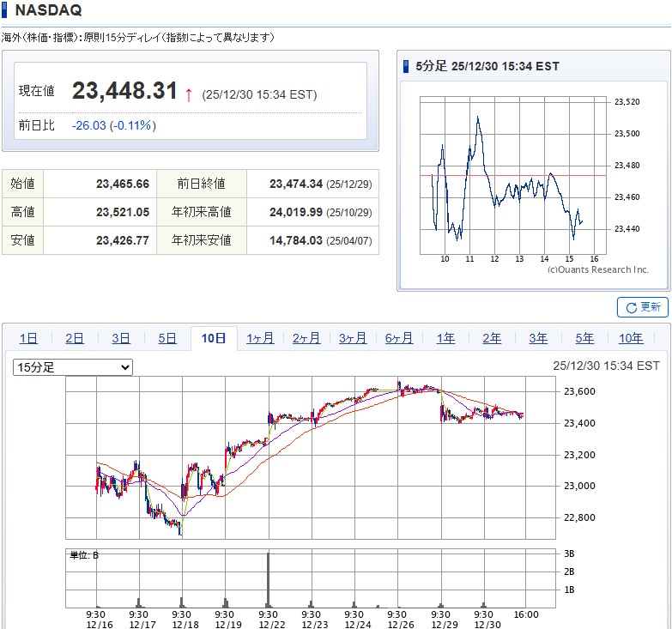
Task: Click the 5分足 intraday mini chart
Action: click(x=513, y=175)
